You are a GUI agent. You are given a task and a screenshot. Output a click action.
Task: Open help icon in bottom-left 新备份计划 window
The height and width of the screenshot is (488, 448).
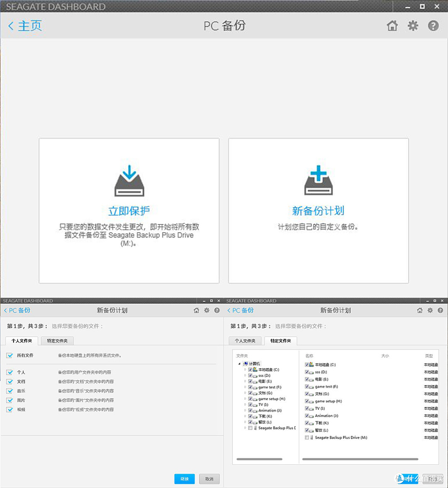click(217, 310)
